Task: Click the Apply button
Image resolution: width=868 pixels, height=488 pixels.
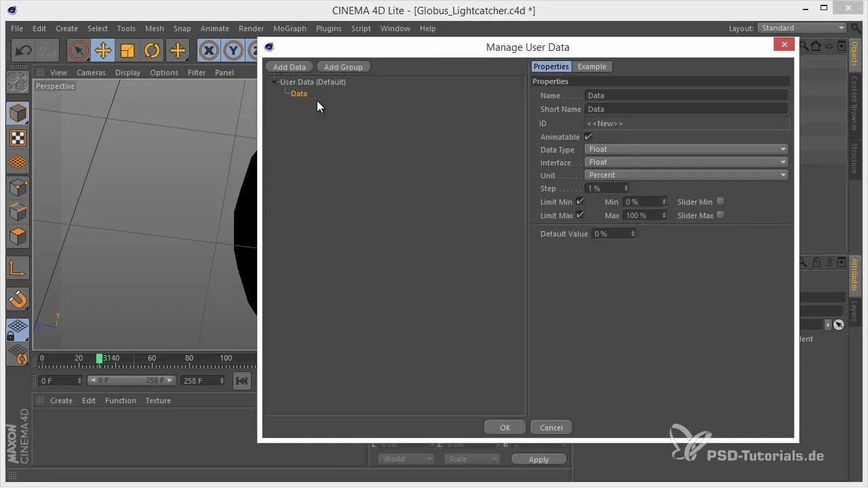Action: (538, 459)
